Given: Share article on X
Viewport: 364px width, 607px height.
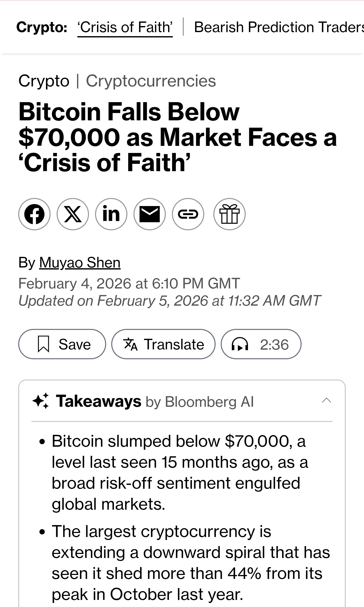Looking at the screenshot, I should (x=73, y=214).
